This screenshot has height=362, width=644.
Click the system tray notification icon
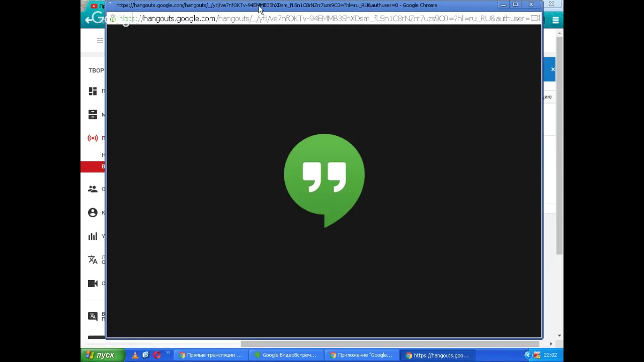coord(537,355)
